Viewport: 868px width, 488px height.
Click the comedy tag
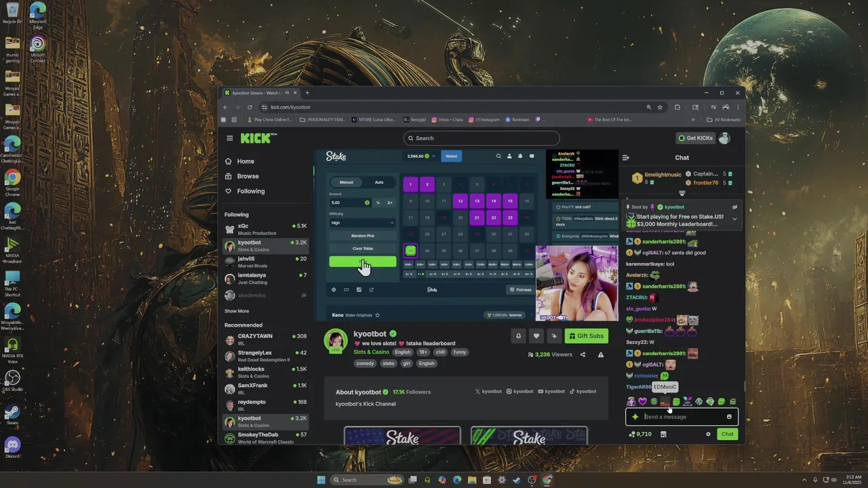click(365, 363)
